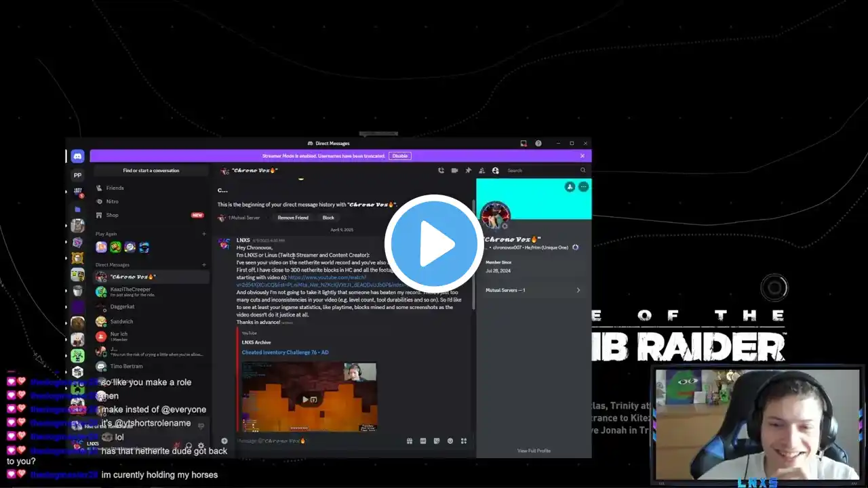Viewport: 868px width, 488px height.
Task: Focus the Message Chrono Vox input box
Action: pyautogui.click(x=319, y=441)
